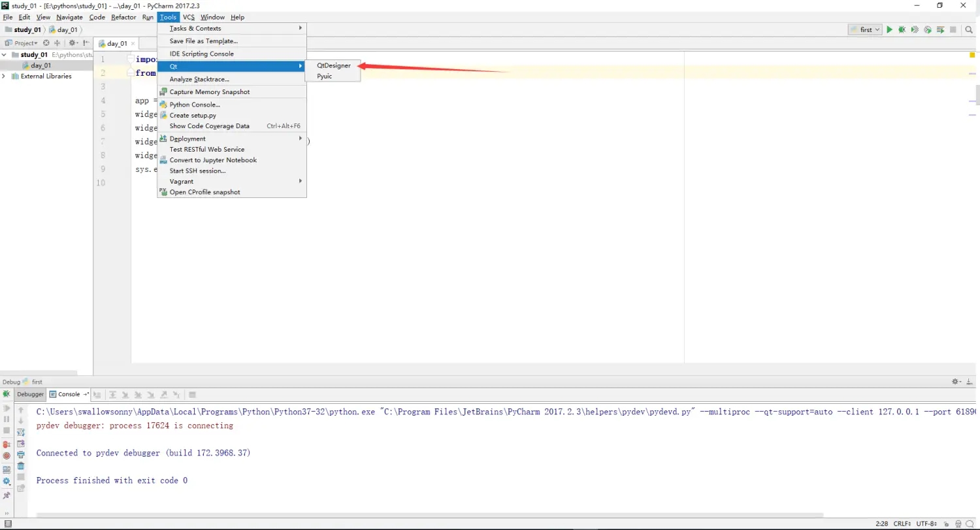Viewport: 980px width, 530px height.
Task: Click Scroll from Source target icon
Action: [x=46, y=42]
